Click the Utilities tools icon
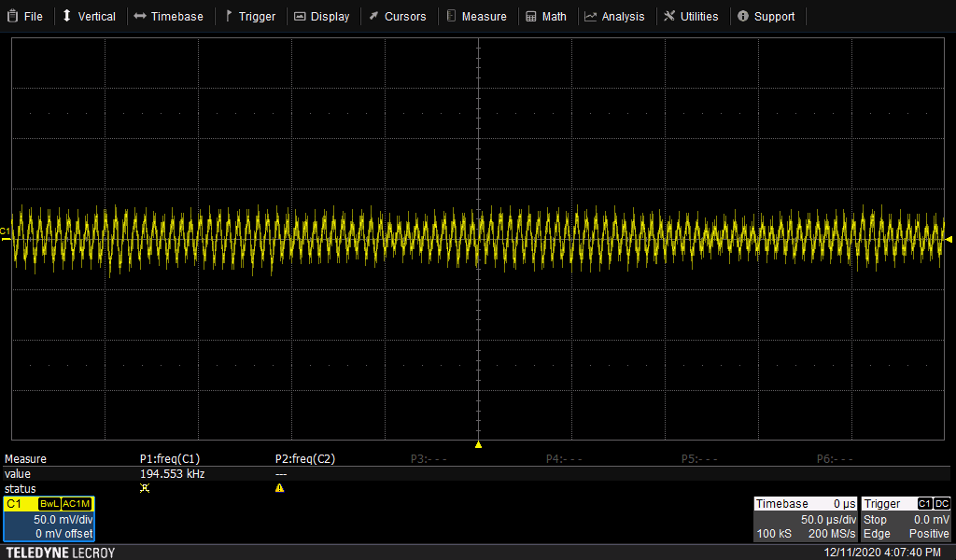 tap(669, 16)
